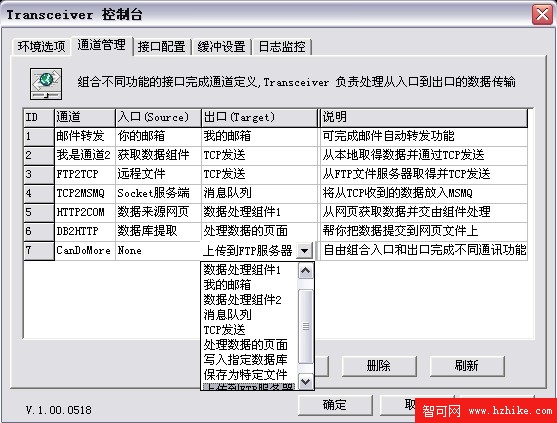Select row header 5
The width and height of the screenshot is (557, 423).
tap(39, 213)
